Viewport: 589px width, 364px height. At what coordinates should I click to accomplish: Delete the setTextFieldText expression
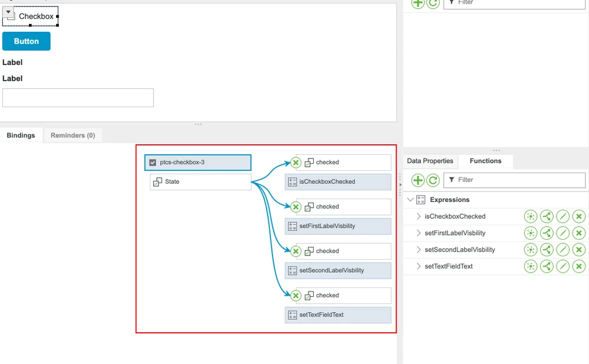[579, 266]
